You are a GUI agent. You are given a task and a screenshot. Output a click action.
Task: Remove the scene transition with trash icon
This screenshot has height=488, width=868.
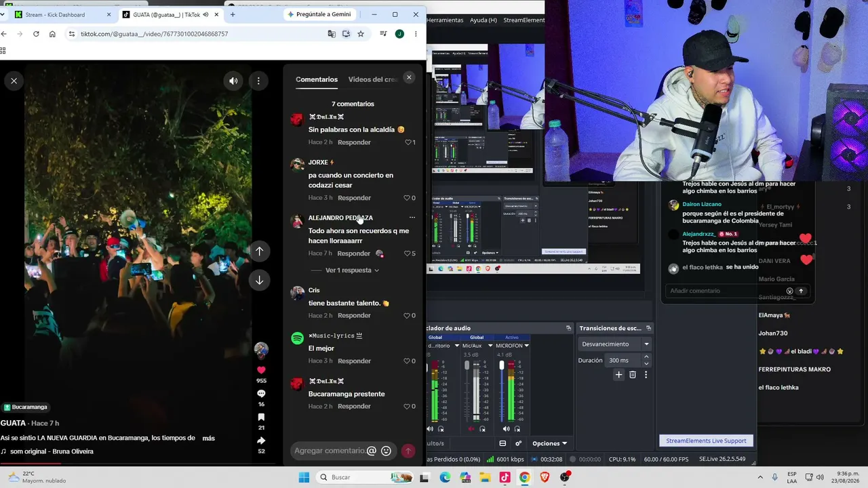(x=633, y=375)
